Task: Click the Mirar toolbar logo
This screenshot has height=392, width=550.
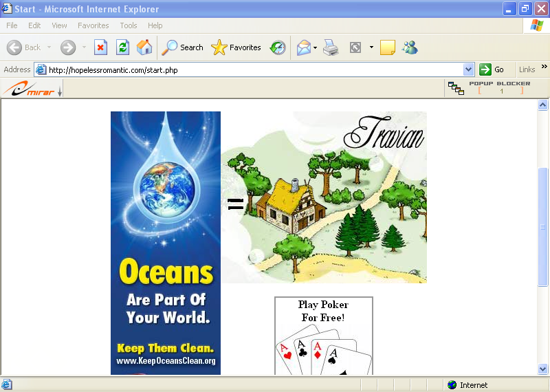Action: (29, 89)
